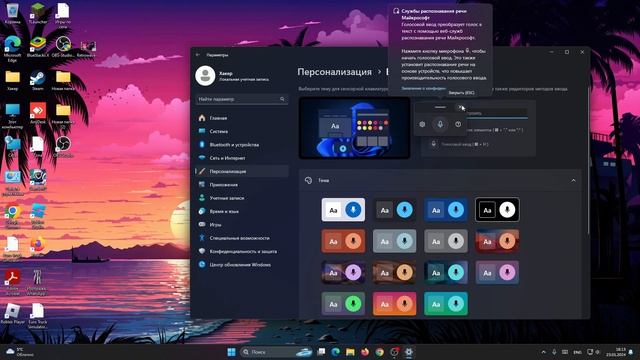Open Время и язык section
The image size is (640, 360).
click(242, 211)
